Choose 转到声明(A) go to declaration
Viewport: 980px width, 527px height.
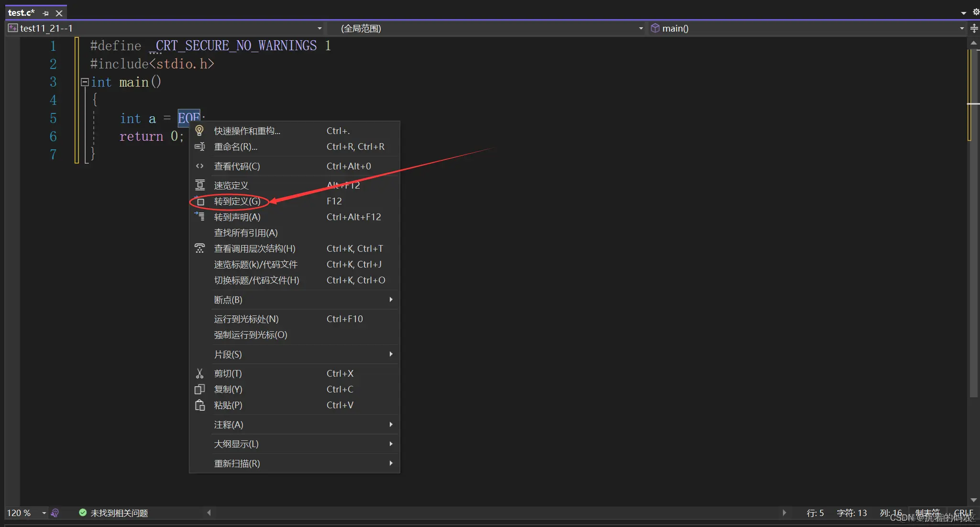[237, 217]
